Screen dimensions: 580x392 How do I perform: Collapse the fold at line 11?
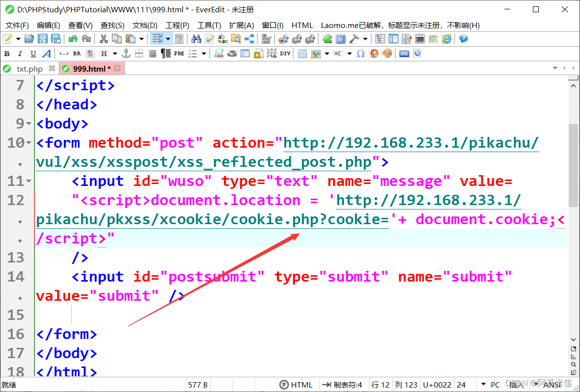click(28, 181)
